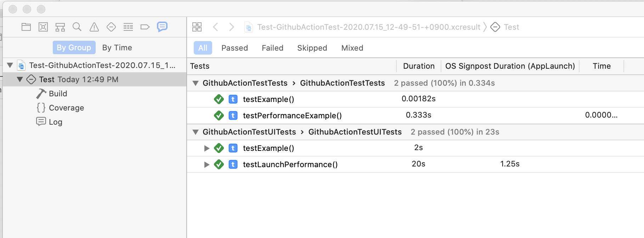The height and width of the screenshot is (238, 644).
Task: Open the xcresult breadcrumb path item
Action: coord(369,27)
